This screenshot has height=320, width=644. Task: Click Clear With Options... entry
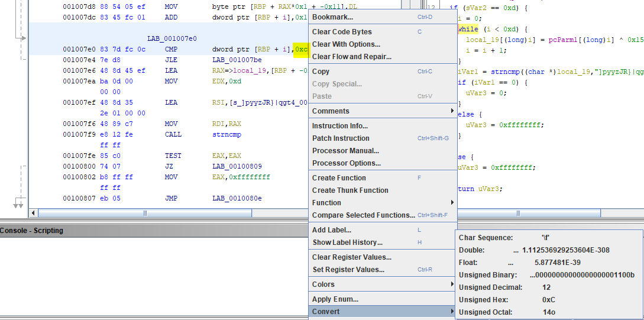click(383, 44)
